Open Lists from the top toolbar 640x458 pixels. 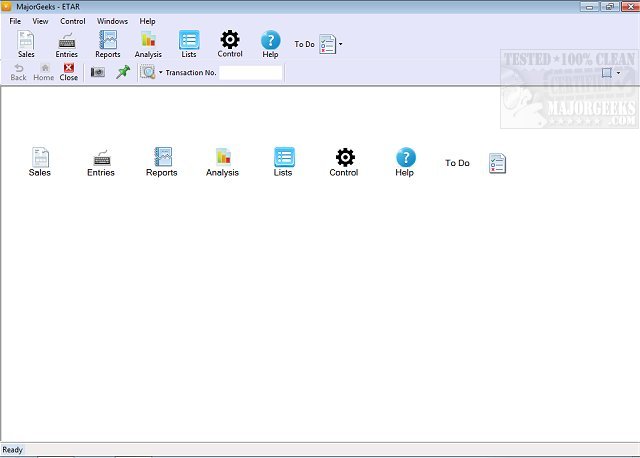pos(189,43)
